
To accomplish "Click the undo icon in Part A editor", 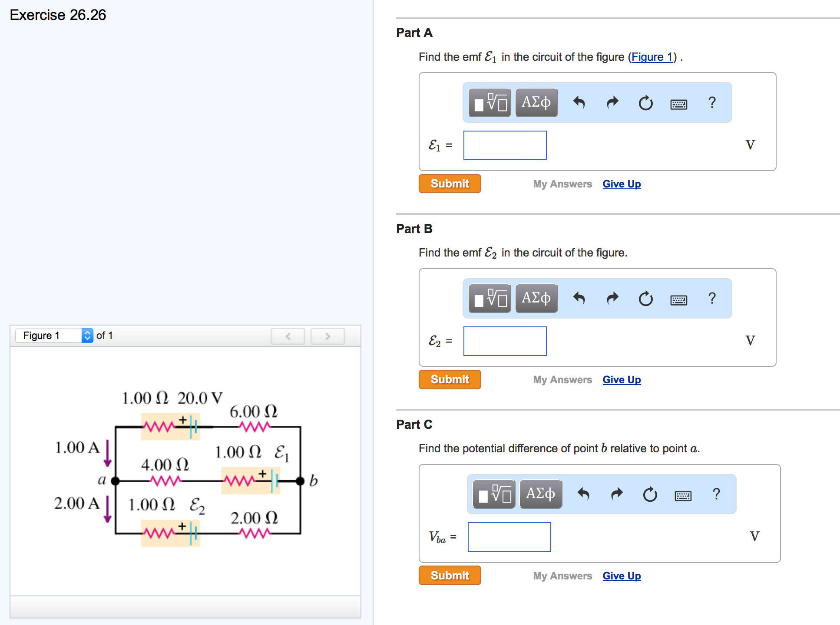I will (579, 102).
